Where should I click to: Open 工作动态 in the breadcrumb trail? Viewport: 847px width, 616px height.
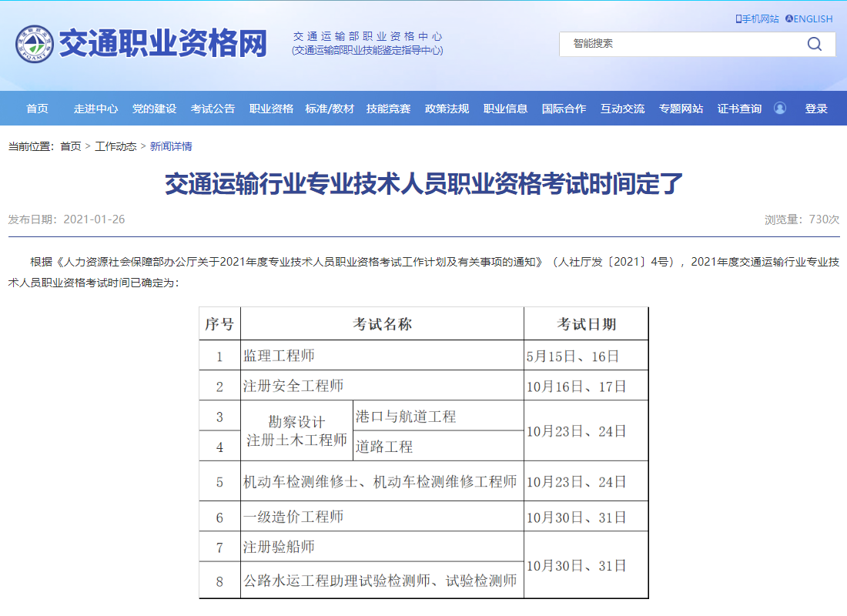pos(114,146)
